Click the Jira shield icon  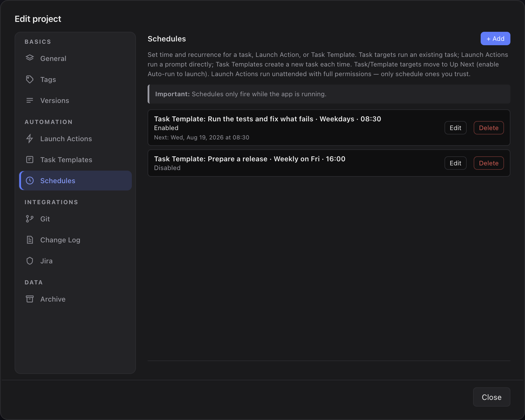(30, 261)
